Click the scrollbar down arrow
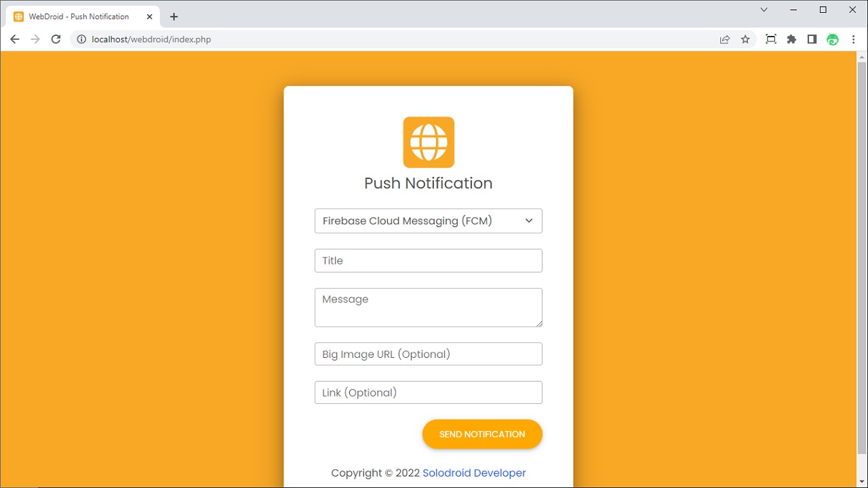Screen dimensions: 868x488 pos(862,483)
